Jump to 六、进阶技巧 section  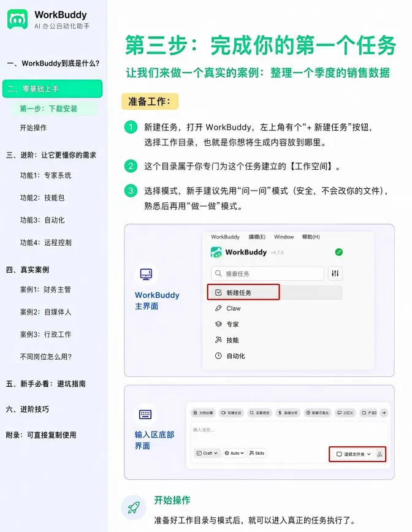pos(28,409)
